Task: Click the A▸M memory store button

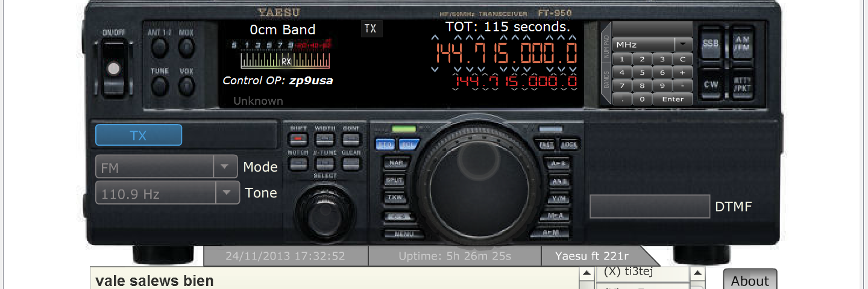Action: click(x=550, y=233)
